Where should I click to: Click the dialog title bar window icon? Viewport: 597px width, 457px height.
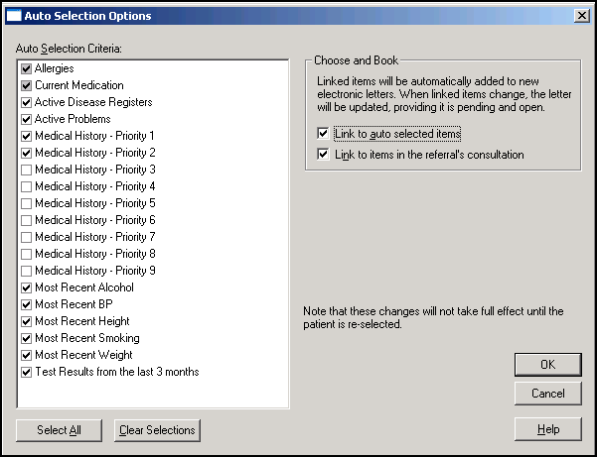[x=14, y=16]
